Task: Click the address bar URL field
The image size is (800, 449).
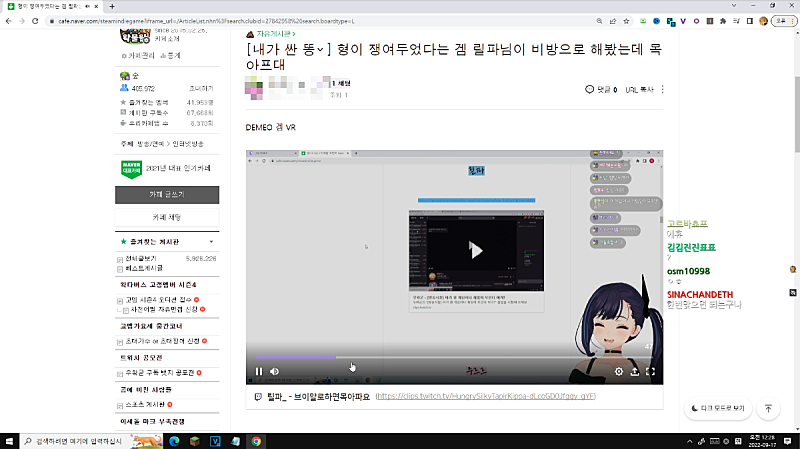Action: point(316,21)
